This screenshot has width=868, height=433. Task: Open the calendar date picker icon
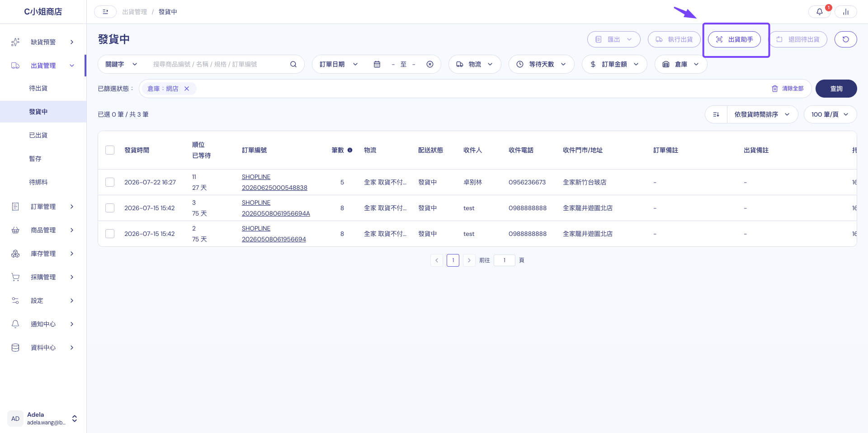pos(377,64)
